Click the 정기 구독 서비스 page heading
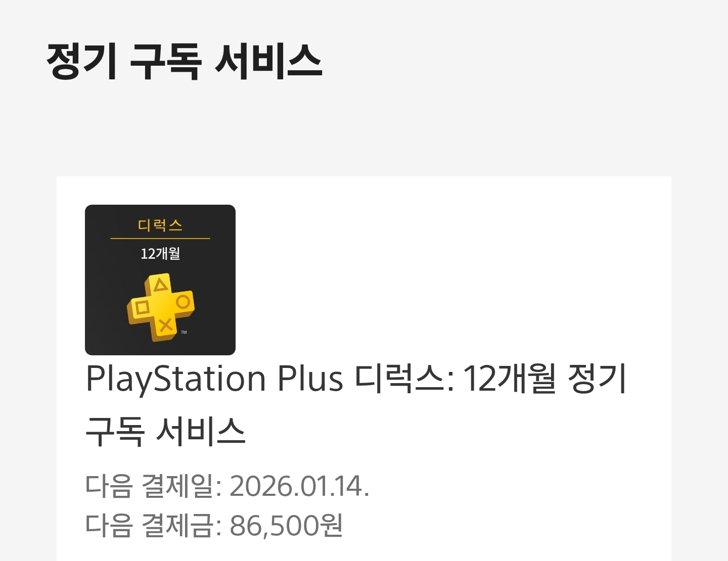728x561 pixels. [185, 61]
